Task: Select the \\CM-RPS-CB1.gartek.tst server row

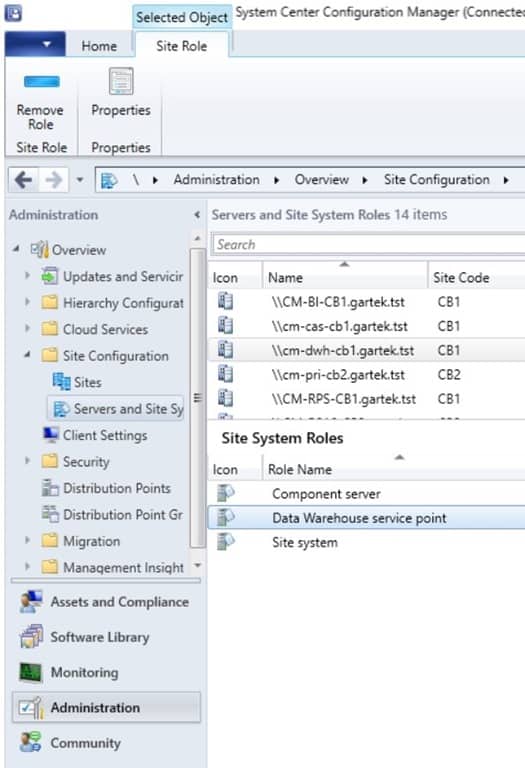Action: coord(366,399)
